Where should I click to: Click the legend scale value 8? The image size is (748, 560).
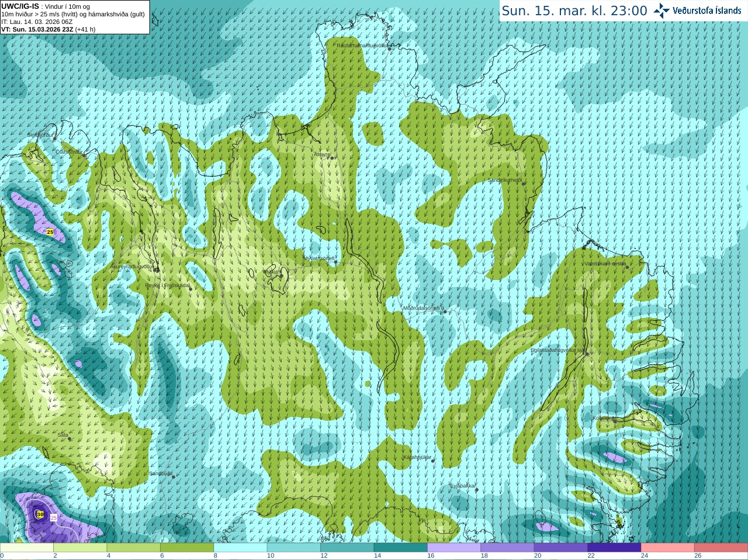coord(216,556)
